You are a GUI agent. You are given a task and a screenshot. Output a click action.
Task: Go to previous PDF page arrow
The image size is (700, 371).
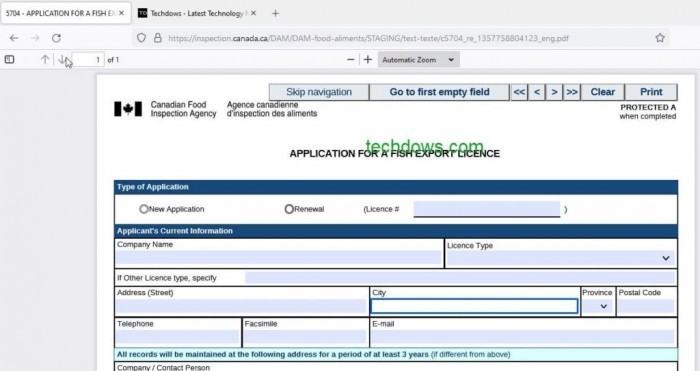45,59
